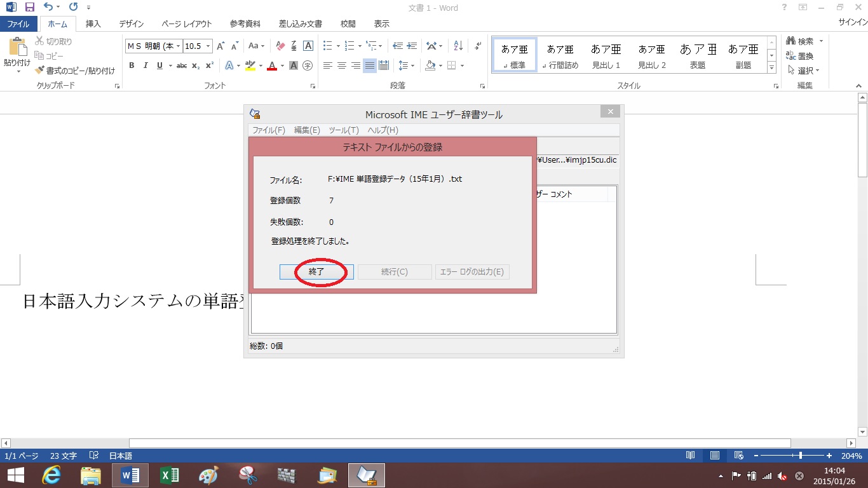Toggle italic formatting
Screen dimensions: 868x488
[146, 65]
